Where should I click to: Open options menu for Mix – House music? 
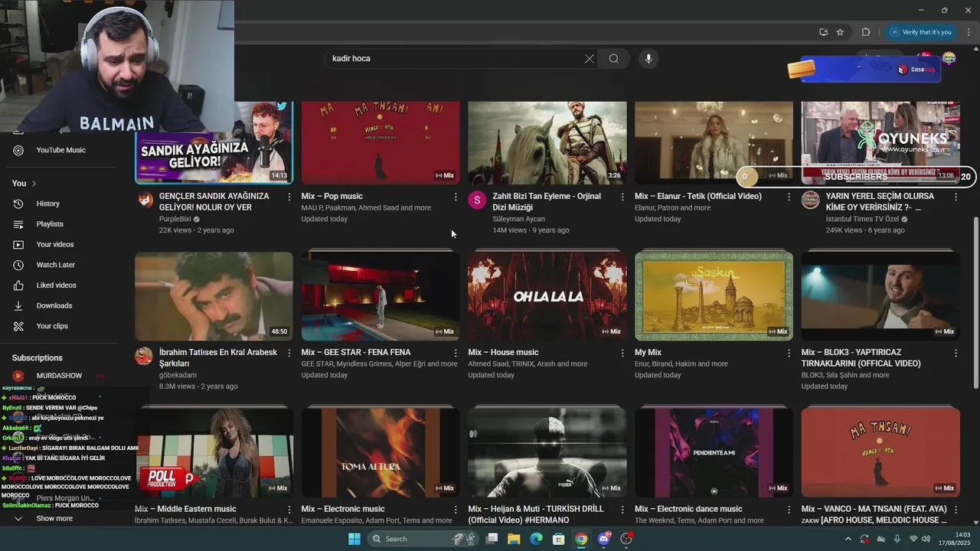[622, 353]
